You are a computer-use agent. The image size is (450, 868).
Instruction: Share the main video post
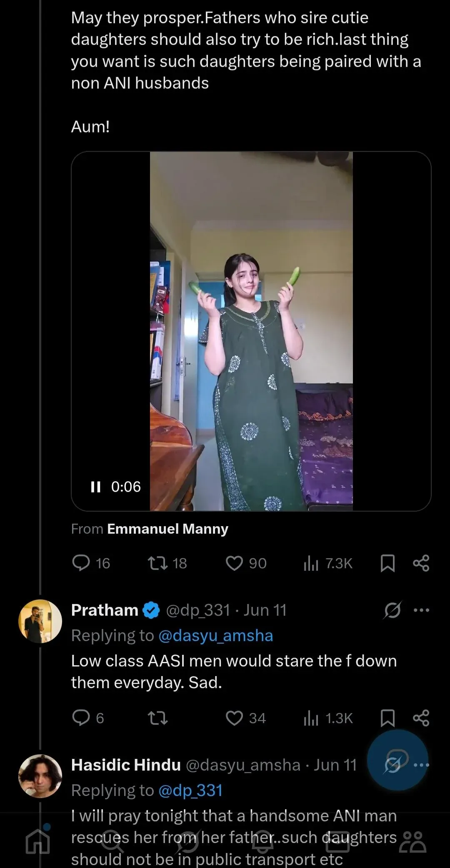coord(421,563)
